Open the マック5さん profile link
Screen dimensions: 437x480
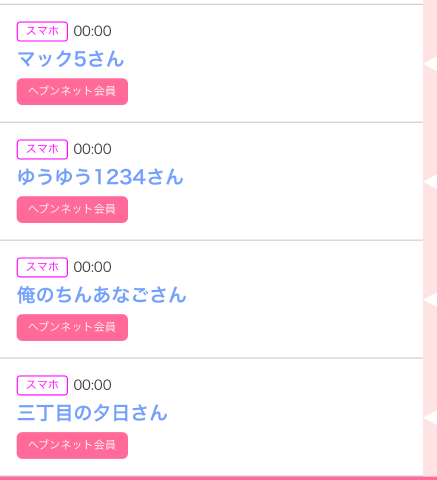tap(71, 59)
